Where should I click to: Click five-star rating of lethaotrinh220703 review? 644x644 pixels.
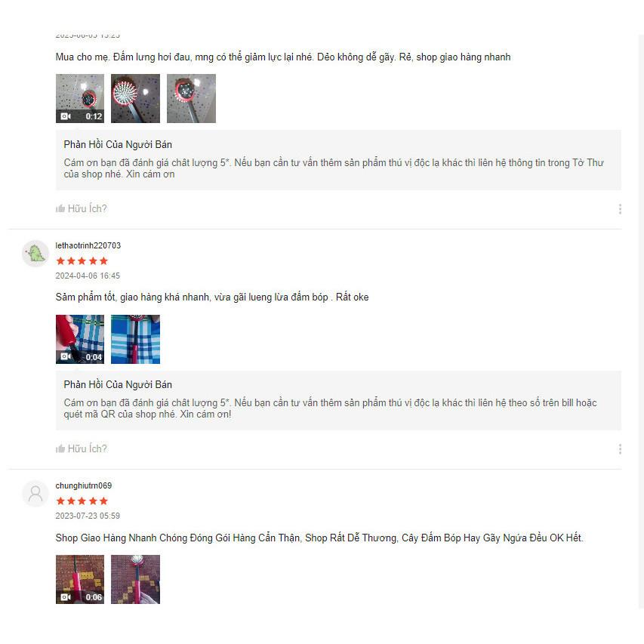[82, 260]
